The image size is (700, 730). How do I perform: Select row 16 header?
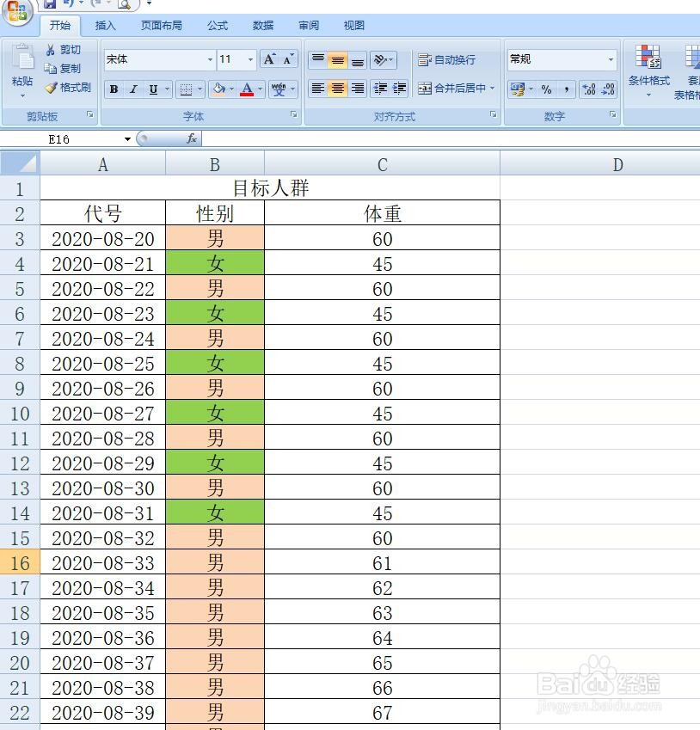coord(20,563)
